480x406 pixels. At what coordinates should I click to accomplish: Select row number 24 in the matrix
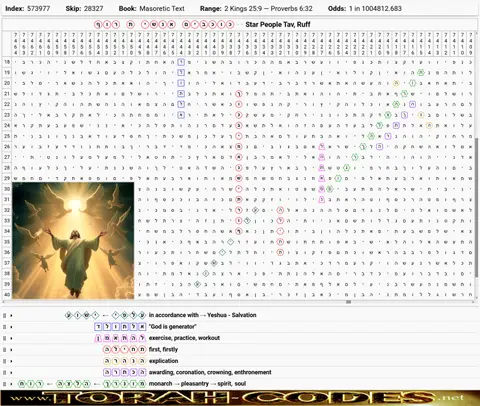7,125
